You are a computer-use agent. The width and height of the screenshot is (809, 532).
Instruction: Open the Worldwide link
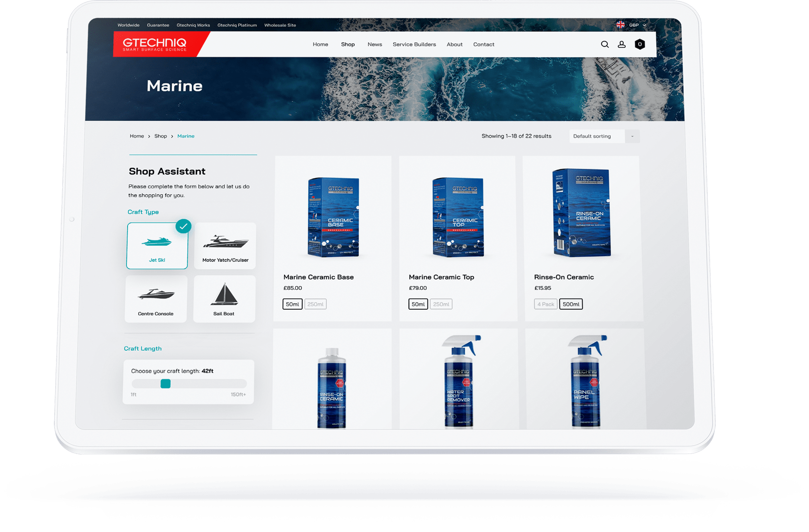click(128, 25)
